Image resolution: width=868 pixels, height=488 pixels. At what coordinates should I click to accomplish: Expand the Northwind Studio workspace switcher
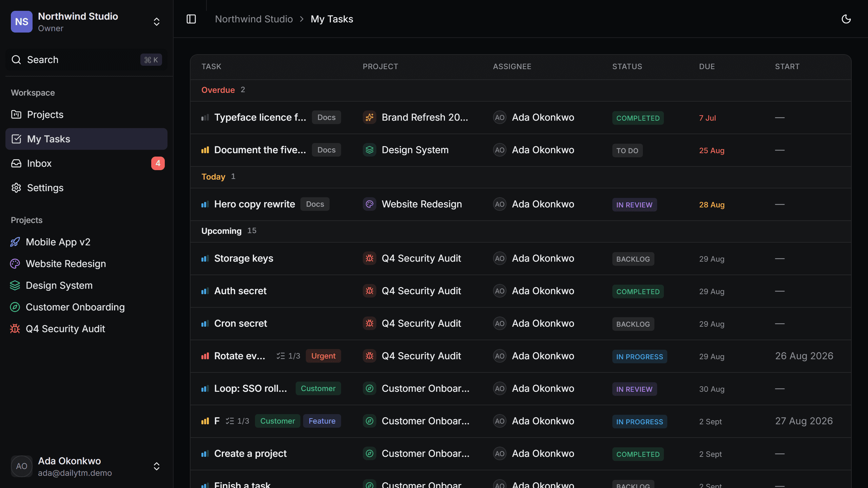pyautogui.click(x=157, y=22)
